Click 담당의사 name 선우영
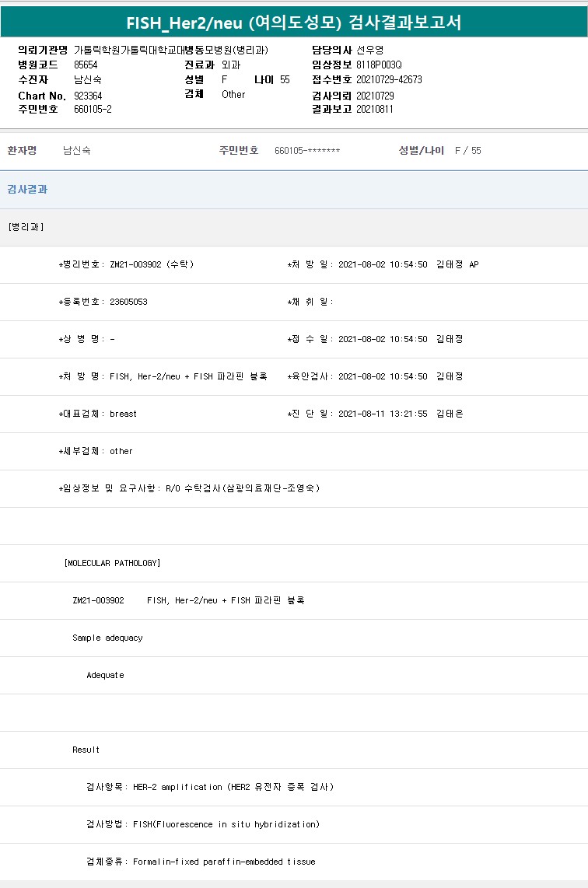The height and width of the screenshot is (888, 588). coord(370,50)
